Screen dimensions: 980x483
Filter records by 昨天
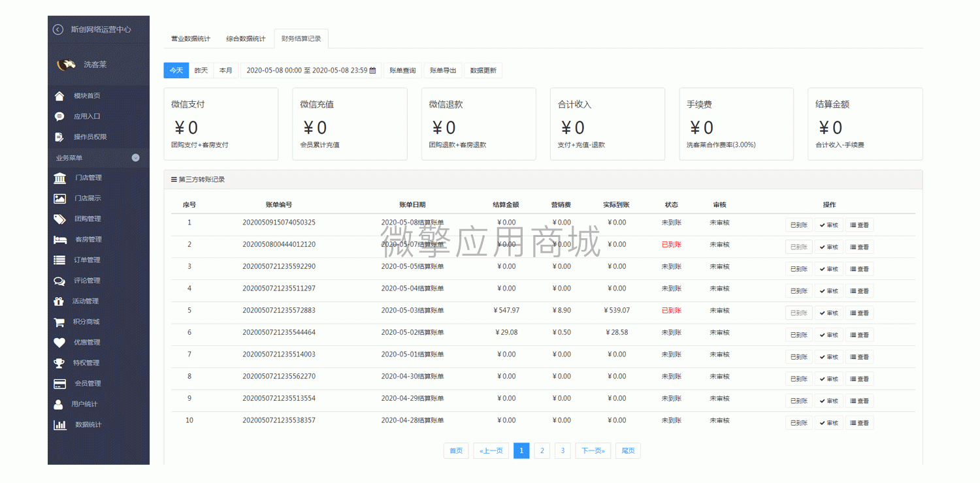click(201, 70)
